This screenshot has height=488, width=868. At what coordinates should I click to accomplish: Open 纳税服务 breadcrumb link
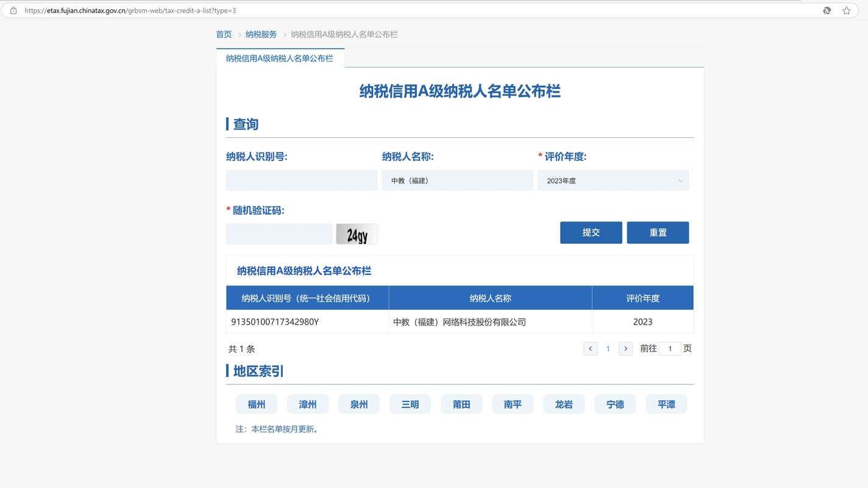point(261,34)
